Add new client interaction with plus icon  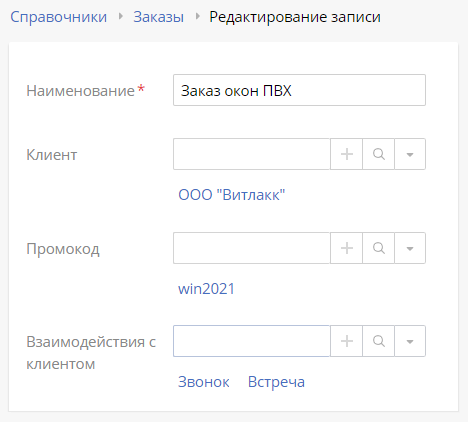tap(346, 341)
